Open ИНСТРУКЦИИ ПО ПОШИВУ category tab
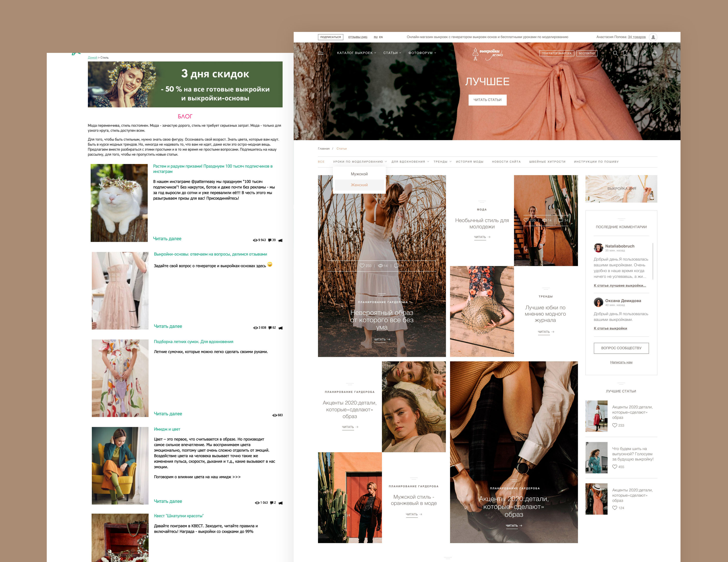Screen dimensions: 728x562 [596, 162]
